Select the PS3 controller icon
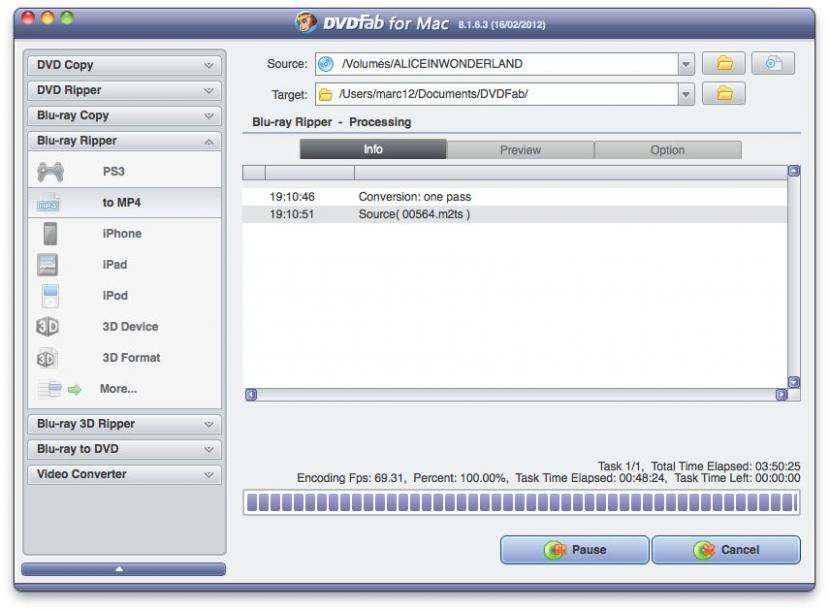The height and width of the screenshot is (611, 830). (50, 172)
